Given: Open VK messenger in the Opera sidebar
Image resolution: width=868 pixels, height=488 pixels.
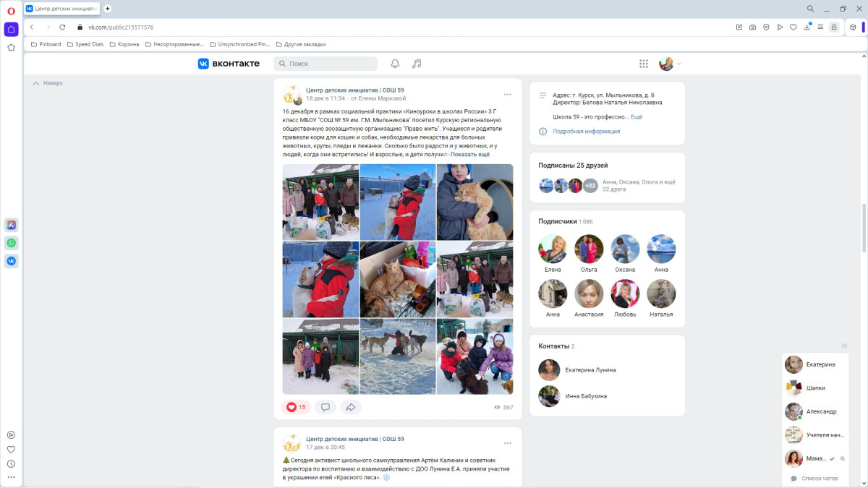Looking at the screenshot, I should (x=11, y=261).
